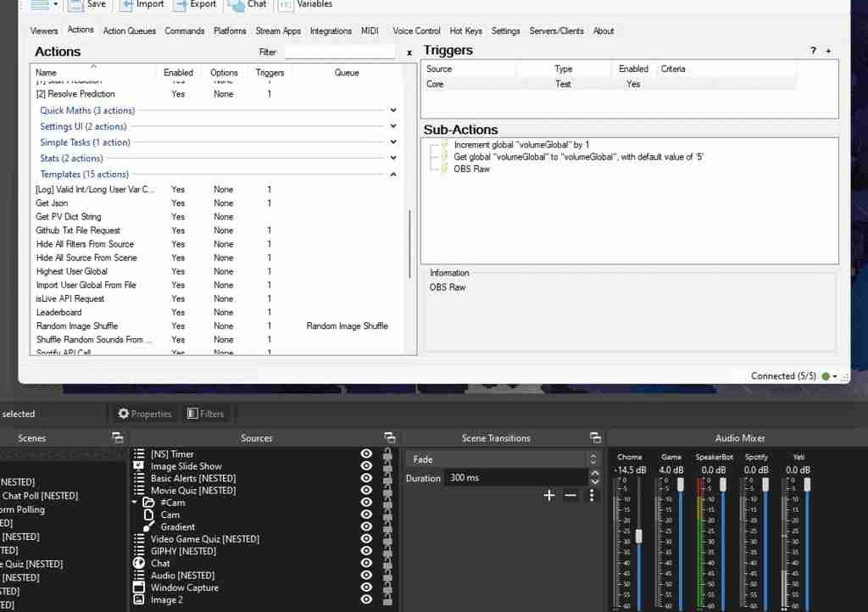This screenshot has height=612, width=868.
Task: Click the Import toolbar icon
Action: (126, 5)
